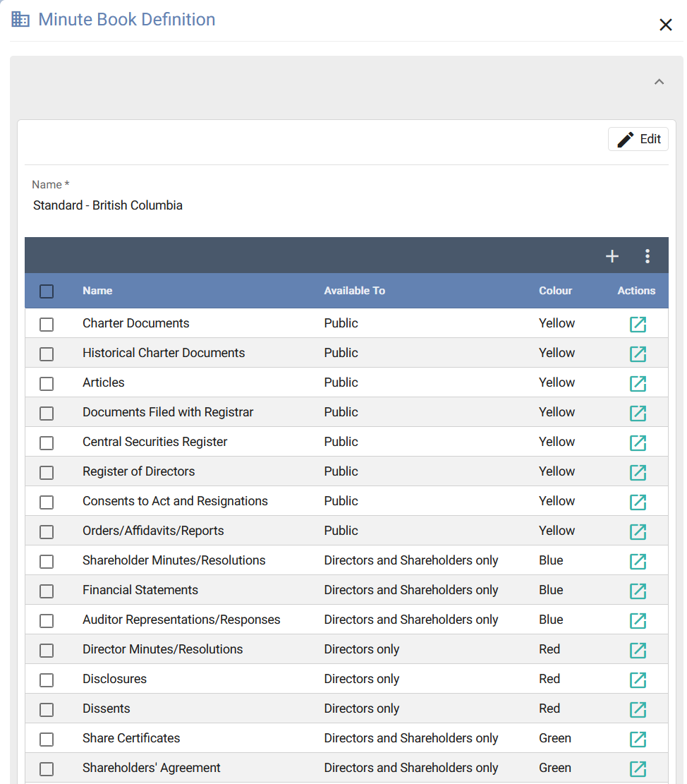Sort by the Name column header
Image resolution: width=687 pixels, height=784 pixels.
97,291
